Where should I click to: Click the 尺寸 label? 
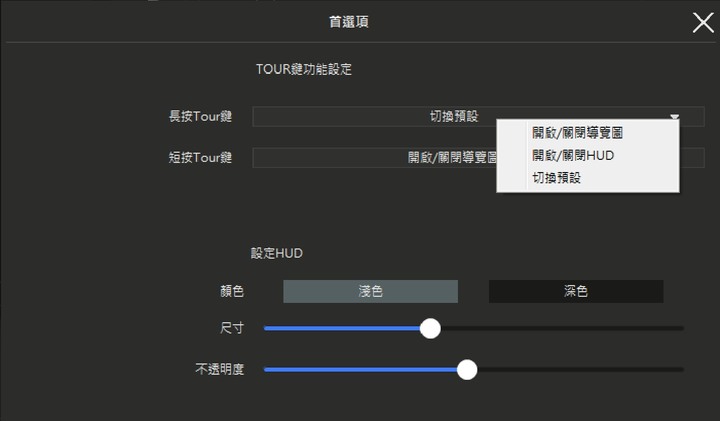point(232,328)
